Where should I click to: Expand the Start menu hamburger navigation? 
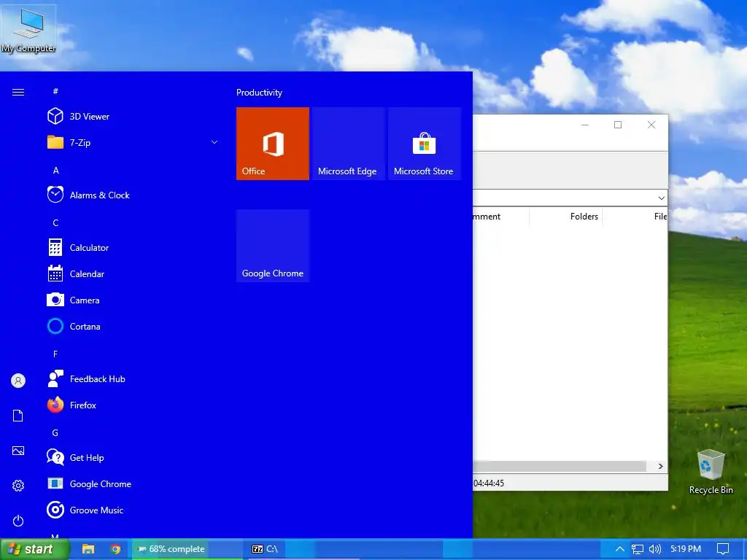pyautogui.click(x=18, y=92)
